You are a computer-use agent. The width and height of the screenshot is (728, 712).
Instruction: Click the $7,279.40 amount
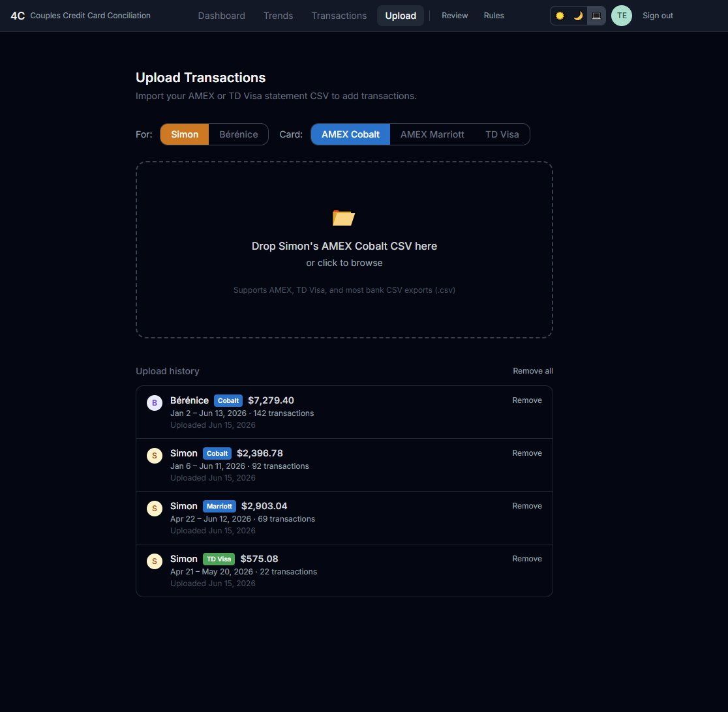tap(271, 400)
